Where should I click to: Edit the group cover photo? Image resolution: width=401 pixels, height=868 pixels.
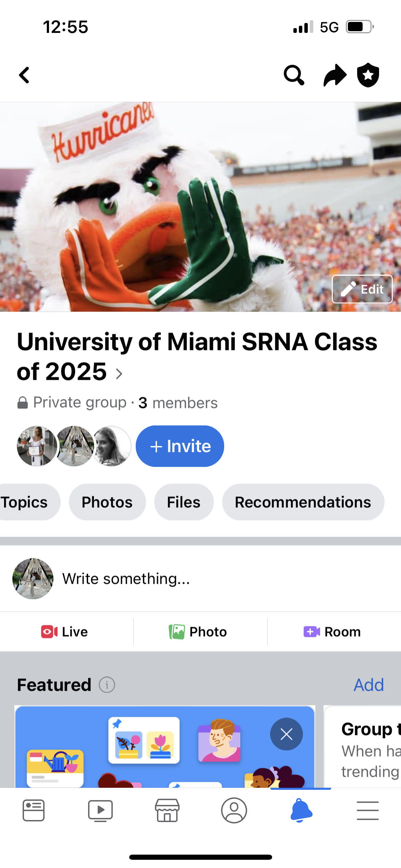362,289
